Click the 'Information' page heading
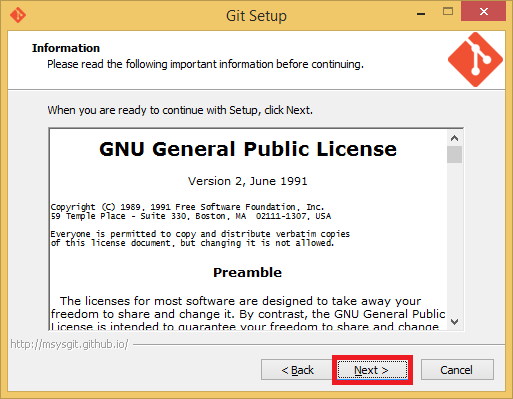 coord(66,48)
